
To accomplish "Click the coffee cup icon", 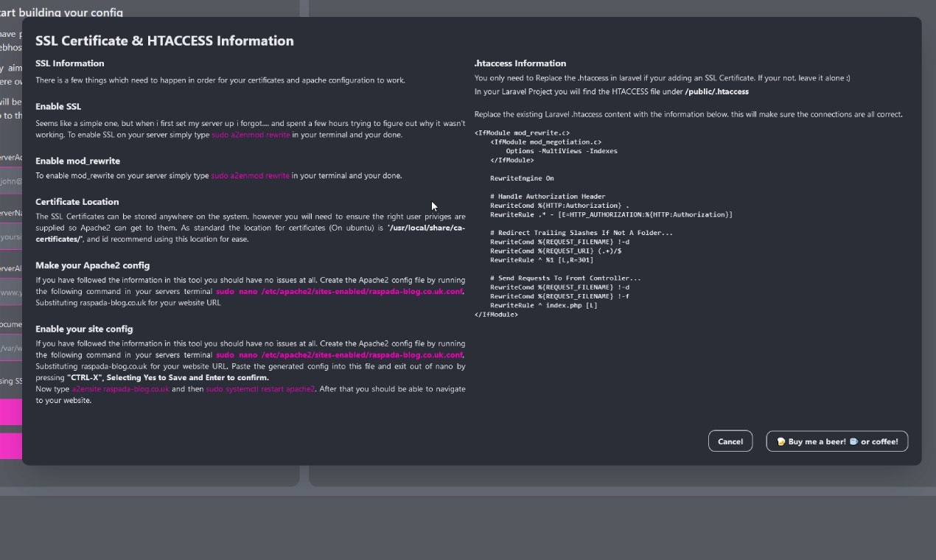I will pos(853,441).
